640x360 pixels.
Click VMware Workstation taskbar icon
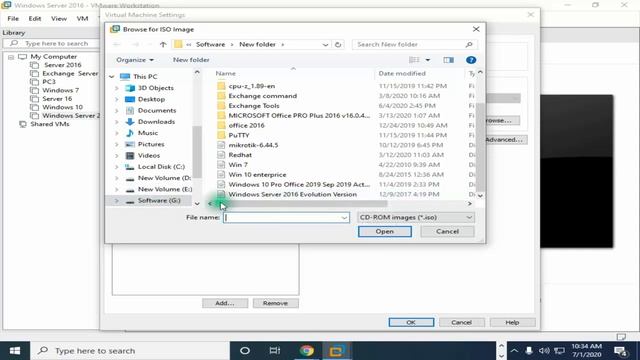pos(336,351)
